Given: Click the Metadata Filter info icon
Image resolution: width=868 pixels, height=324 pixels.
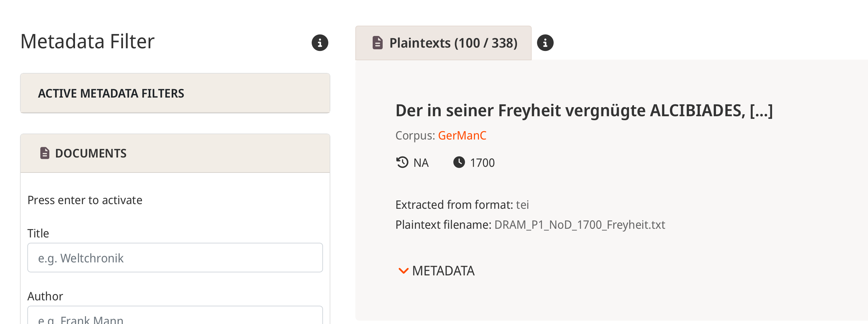Looking at the screenshot, I should coord(320,43).
